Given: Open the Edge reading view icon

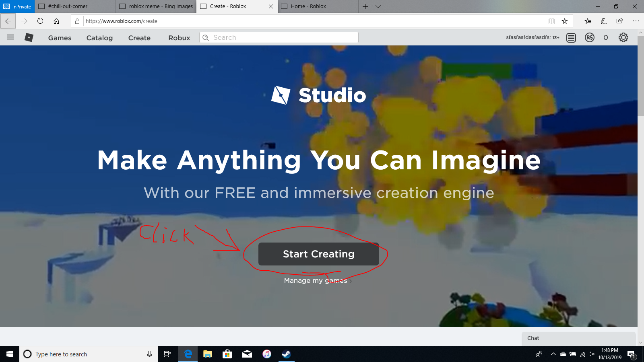Looking at the screenshot, I should (x=551, y=21).
